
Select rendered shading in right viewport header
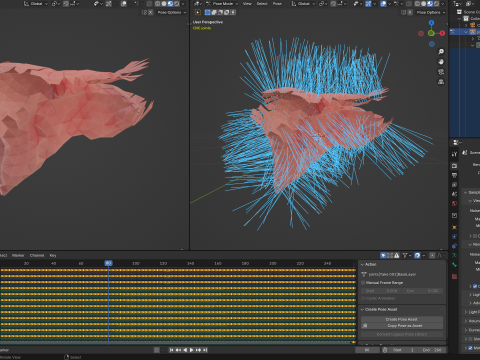pyautogui.click(x=436, y=4)
